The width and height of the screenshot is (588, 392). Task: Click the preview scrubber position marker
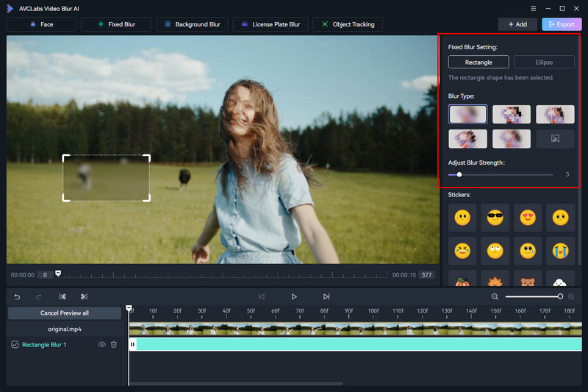(x=58, y=273)
